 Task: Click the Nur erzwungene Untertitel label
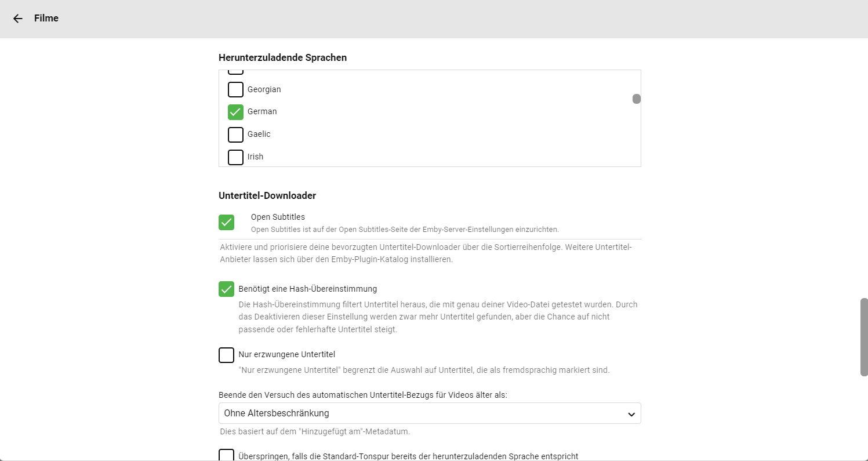pyautogui.click(x=287, y=354)
